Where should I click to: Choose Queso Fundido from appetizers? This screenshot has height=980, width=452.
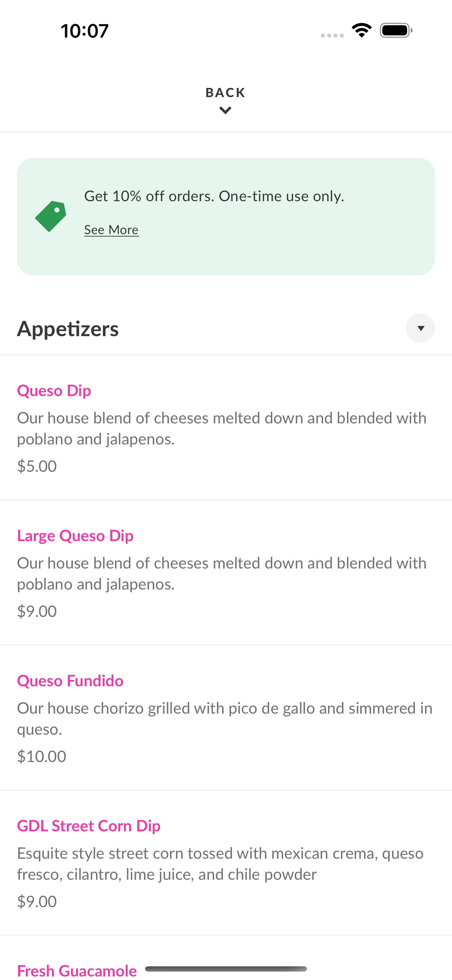pos(70,681)
